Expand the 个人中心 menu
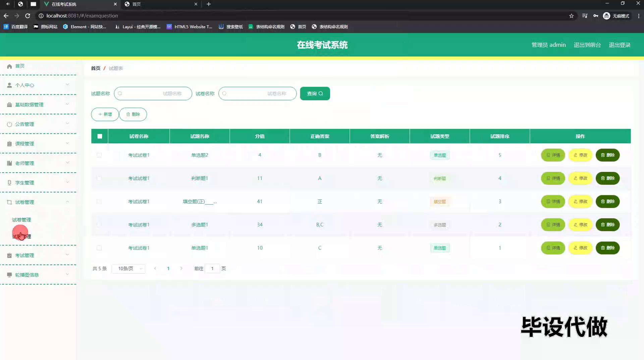 pyautogui.click(x=38, y=85)
